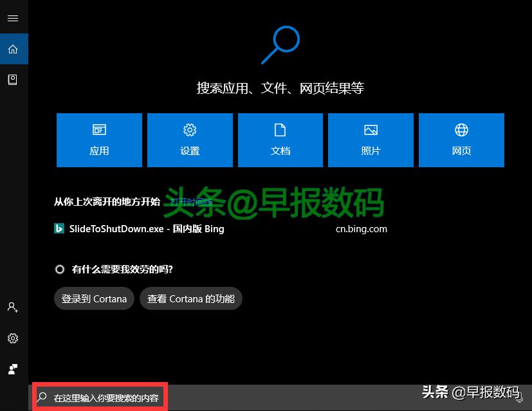Click the cn.bing.com source label
532x411 pixels.
pyautogui.click(x=362, y=228)
